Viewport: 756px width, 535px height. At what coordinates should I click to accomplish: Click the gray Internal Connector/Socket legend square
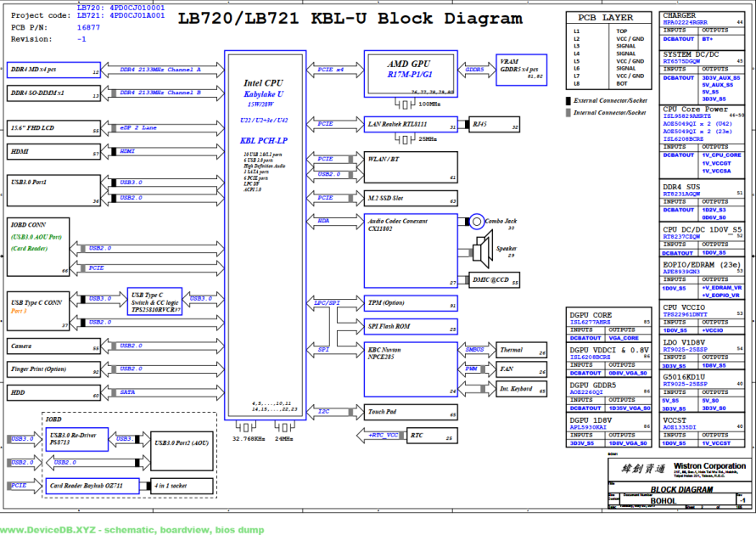click(x=568, y=112)
